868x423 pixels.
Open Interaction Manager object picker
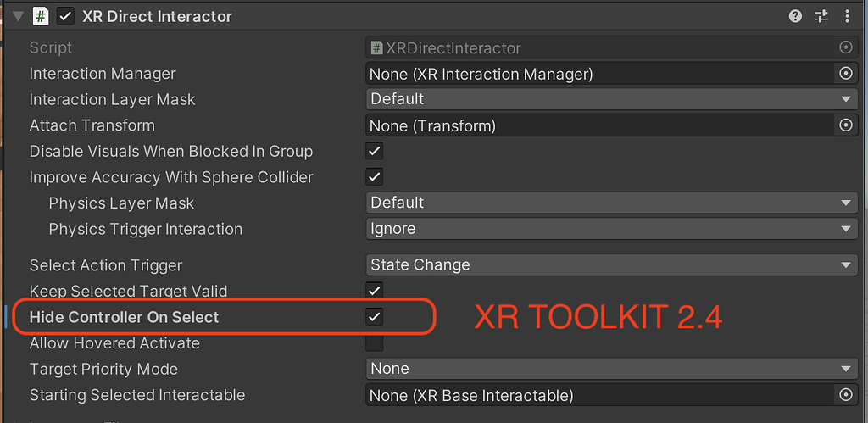[845, 74]
